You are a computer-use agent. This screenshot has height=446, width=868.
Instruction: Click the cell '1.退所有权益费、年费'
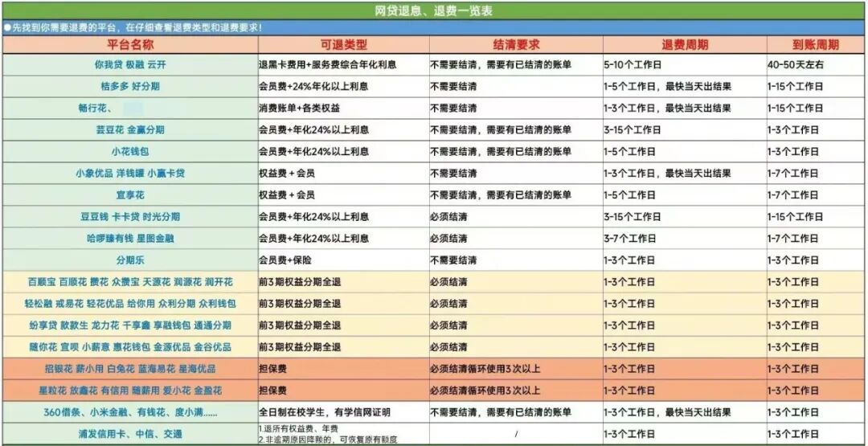(x=298, y=429)
